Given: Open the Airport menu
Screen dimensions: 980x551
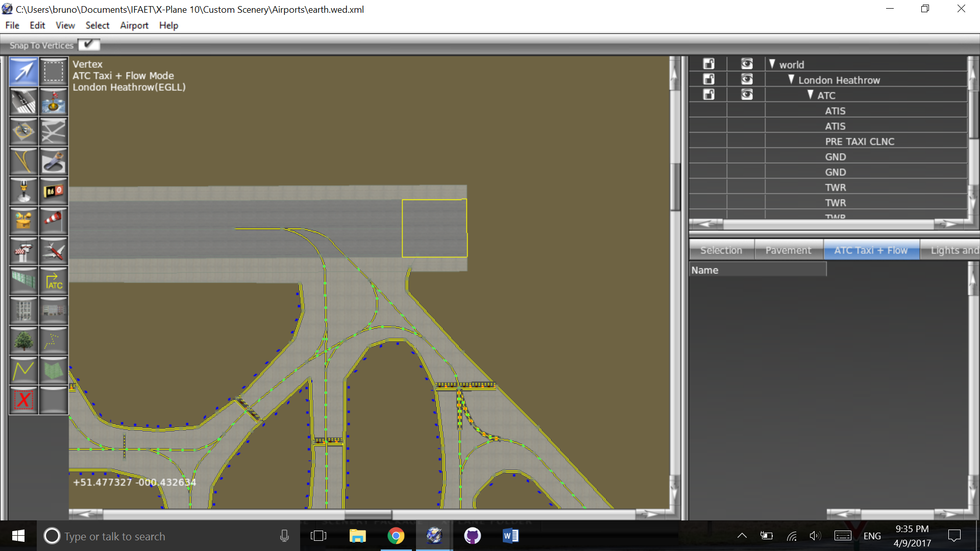Looking at the screenshot, I should [134, 26].
